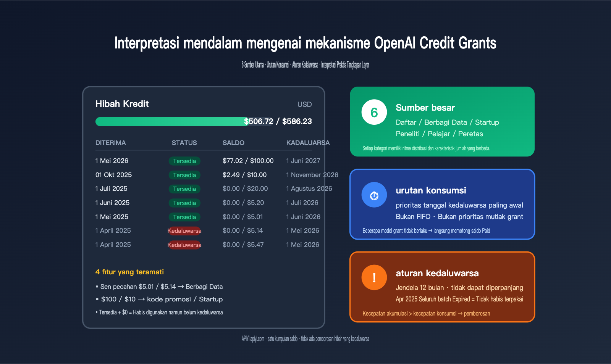611x364 pixels.
Task: Click the date 1 Juli 2025
Action: coord(112,188)
